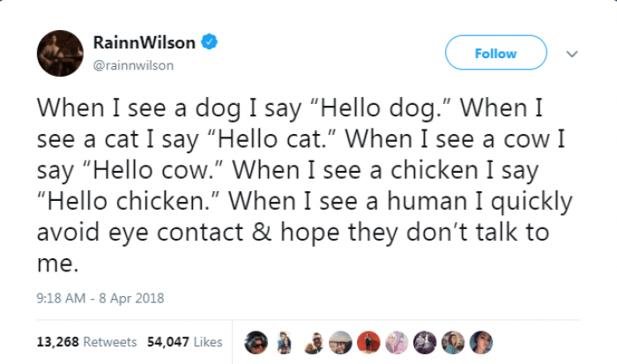View the 13,268 Retweets list
This screenshot has width=617, height=364.
[87, 341]
